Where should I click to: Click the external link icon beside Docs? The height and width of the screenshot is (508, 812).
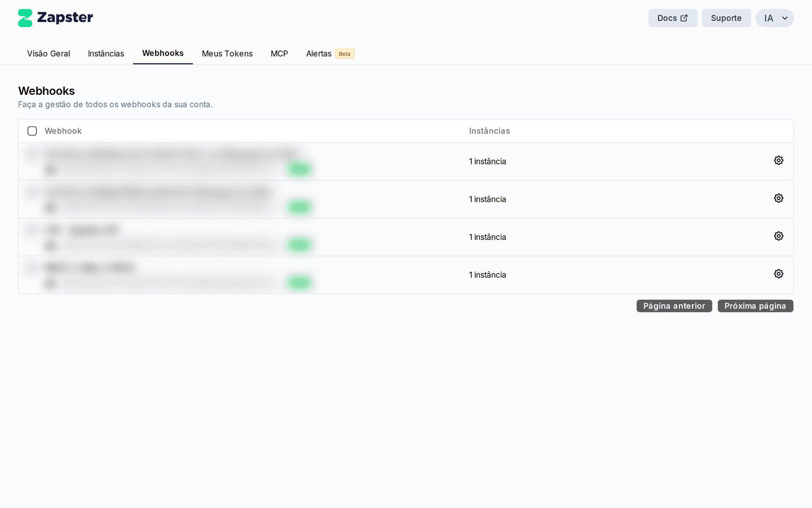coord(684,18)
